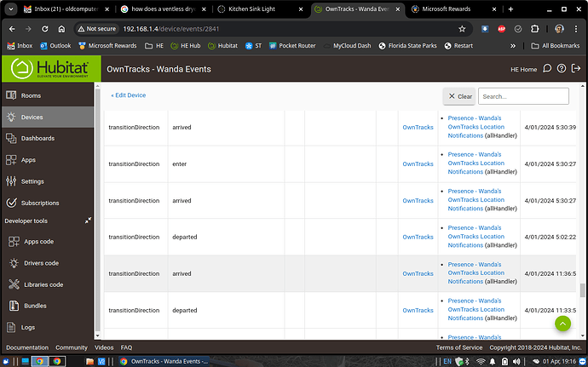588x367 pixels.
Task: Open the Terms of Service link
Action: pyautogui.click(x=459, y=347)
